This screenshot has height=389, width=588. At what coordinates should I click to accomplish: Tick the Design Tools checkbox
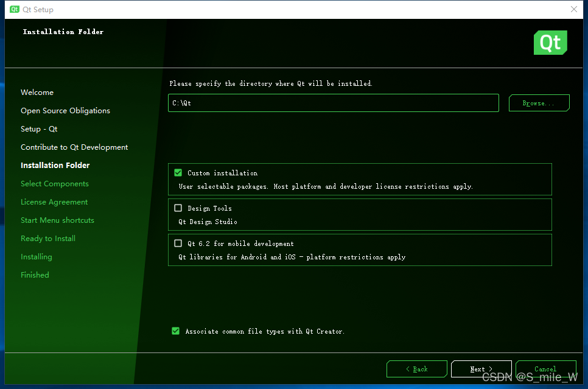coord(178,208)
